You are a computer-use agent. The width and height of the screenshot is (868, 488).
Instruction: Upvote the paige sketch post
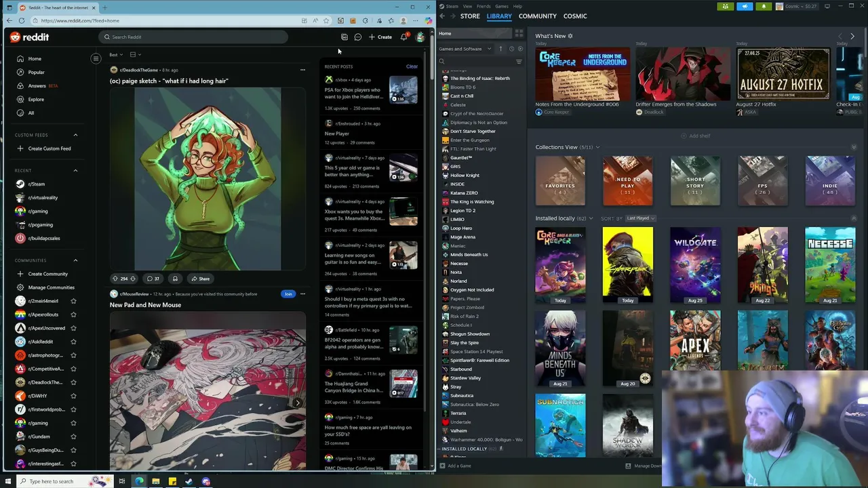click(x=115, y=279)
